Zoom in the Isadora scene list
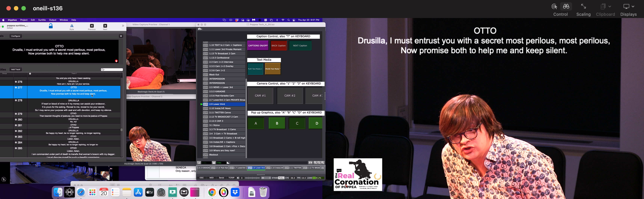 323,163
